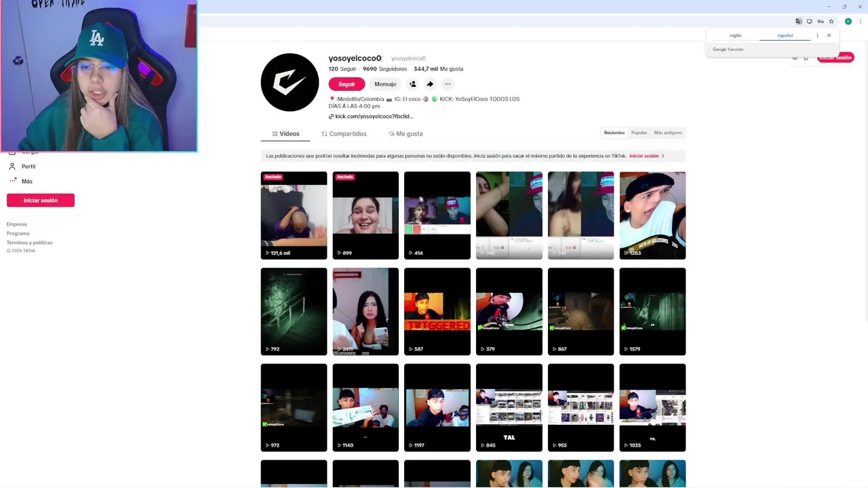The width and height of the screenshot is (868, 488).
Task: Share the profile with the arrow icon
Action: (430, 84)
